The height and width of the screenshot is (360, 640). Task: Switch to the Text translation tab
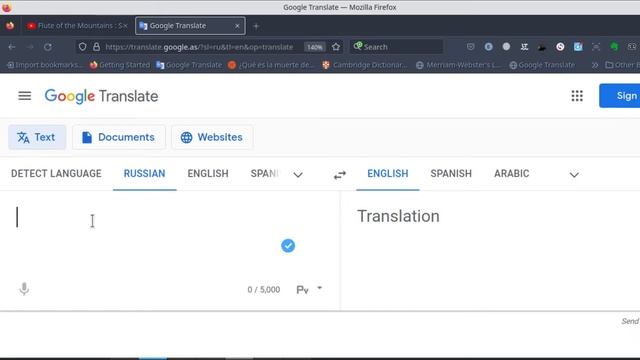(x=37, y=137)
